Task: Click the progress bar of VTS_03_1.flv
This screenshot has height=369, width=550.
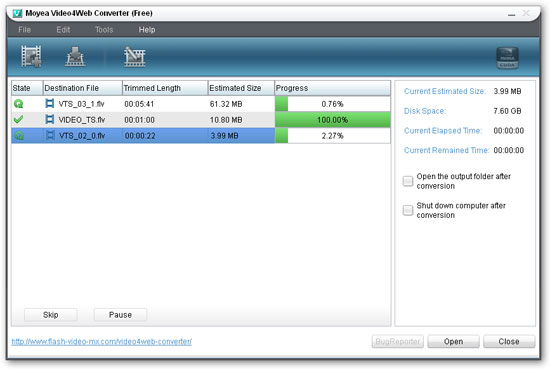Action: pyautogui.click(x=333, y=104)
